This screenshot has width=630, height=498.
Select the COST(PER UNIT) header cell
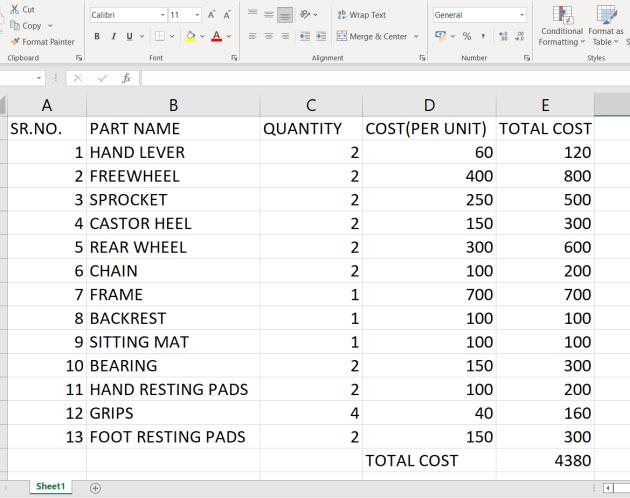[x=430, y=129]
